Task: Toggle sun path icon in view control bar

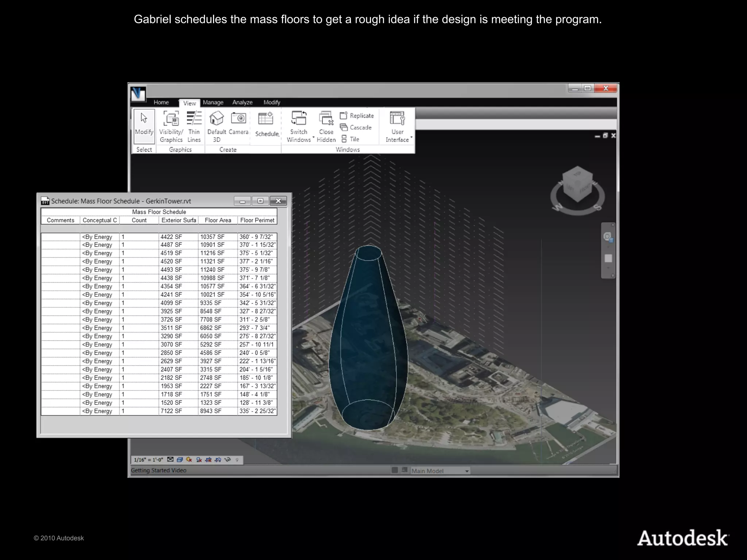Action: click(189, 460)
